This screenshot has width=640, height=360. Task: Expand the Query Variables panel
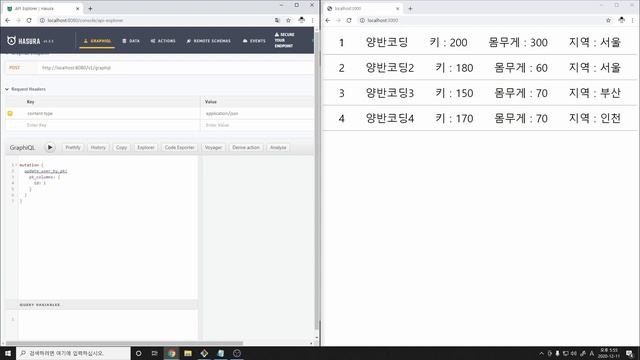pyautogui.click(x=102, y=305)
